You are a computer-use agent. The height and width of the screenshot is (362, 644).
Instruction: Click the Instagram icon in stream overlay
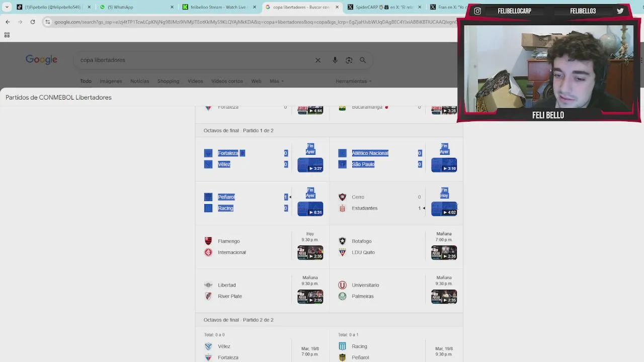point(477,11)
